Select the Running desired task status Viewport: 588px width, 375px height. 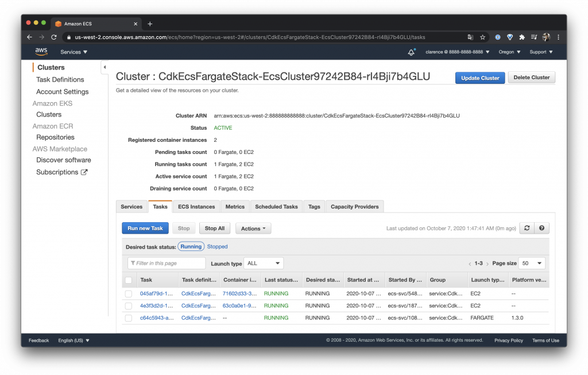pyautogui.click(x=191, y=246)
